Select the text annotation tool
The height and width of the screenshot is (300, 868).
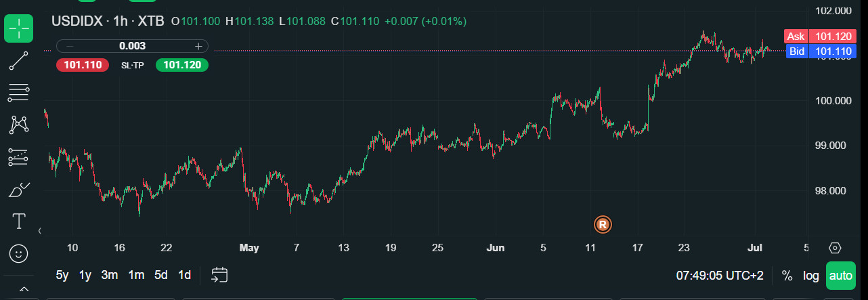tap(19, 221)
